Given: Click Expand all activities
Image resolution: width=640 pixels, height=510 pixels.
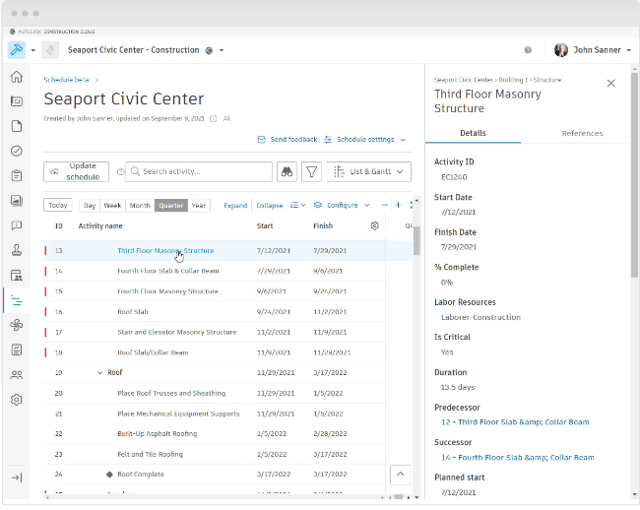Looking at the screenshot, I should (235, 206).
